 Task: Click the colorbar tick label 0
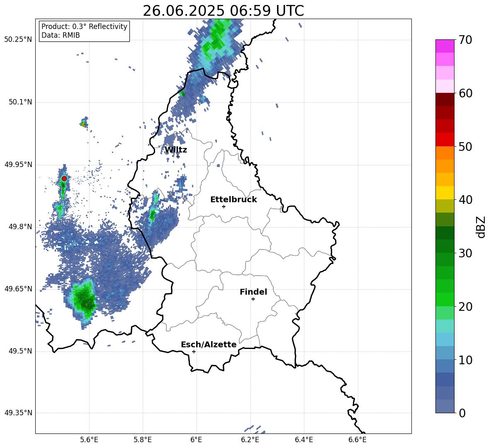point(462,413)
